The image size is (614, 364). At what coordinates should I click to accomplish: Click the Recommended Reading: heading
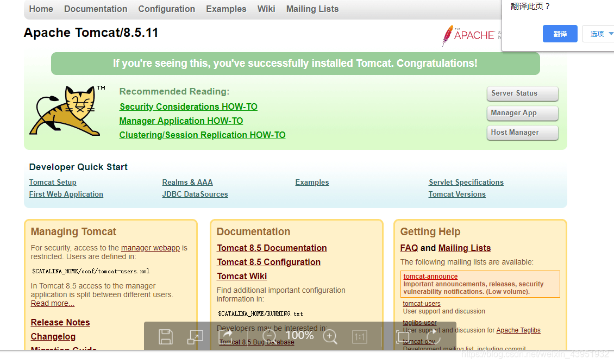[x=174, y=91]
